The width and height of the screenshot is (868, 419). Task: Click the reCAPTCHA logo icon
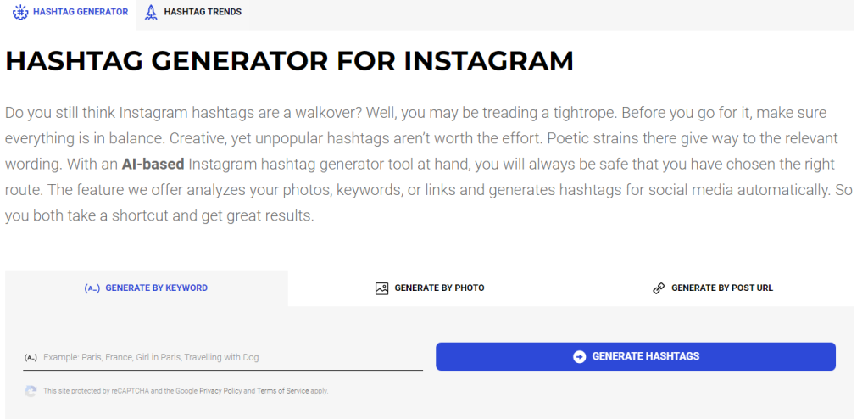tap(31, 391)
